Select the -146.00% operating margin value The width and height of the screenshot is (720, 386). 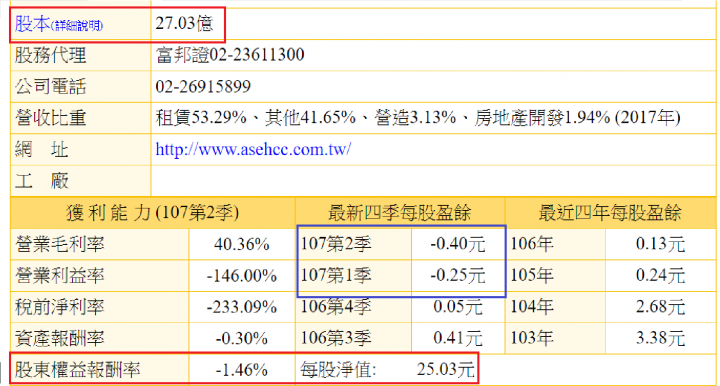click(x=242, y=276)
